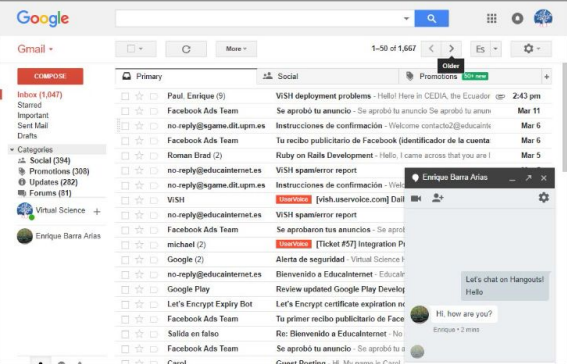
Task: Click the Google logo
Action: point(43,18)
